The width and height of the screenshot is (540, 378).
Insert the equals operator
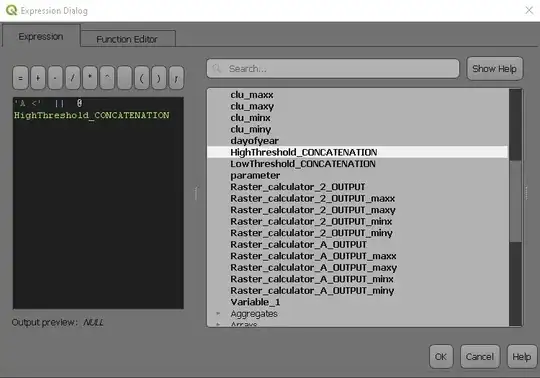(20, 78)
